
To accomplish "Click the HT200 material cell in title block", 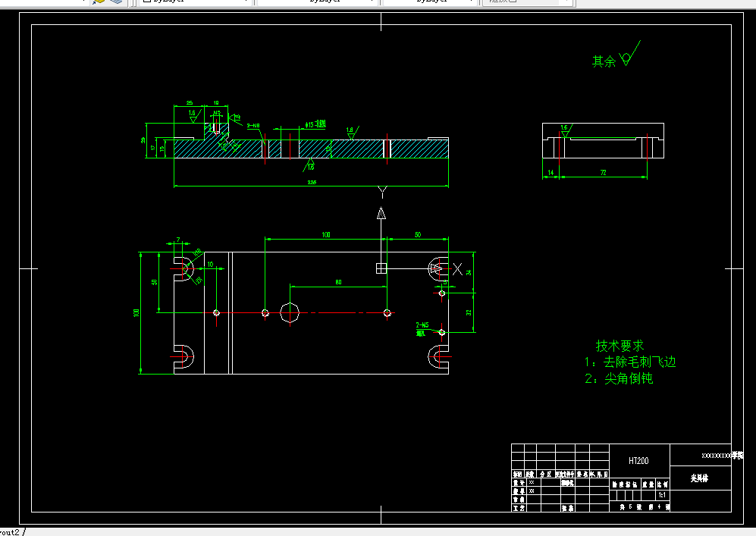I will (638, 461).
